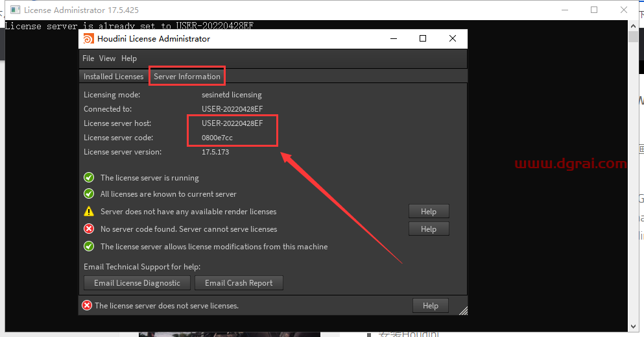Viewport: 644px width, 337px height.
Task: Click the Houdini logo icon in title bar
Action: pyautogui.click(x=88, y=38)
